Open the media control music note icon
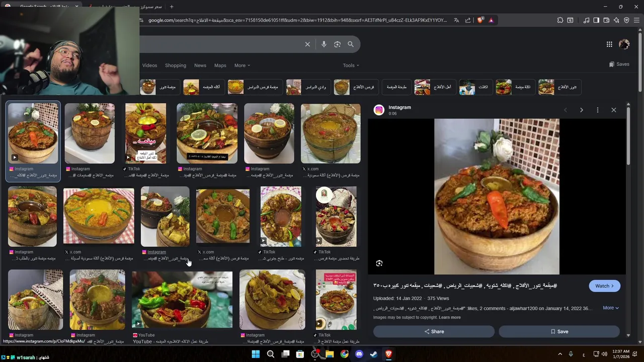 coord(586,20)
